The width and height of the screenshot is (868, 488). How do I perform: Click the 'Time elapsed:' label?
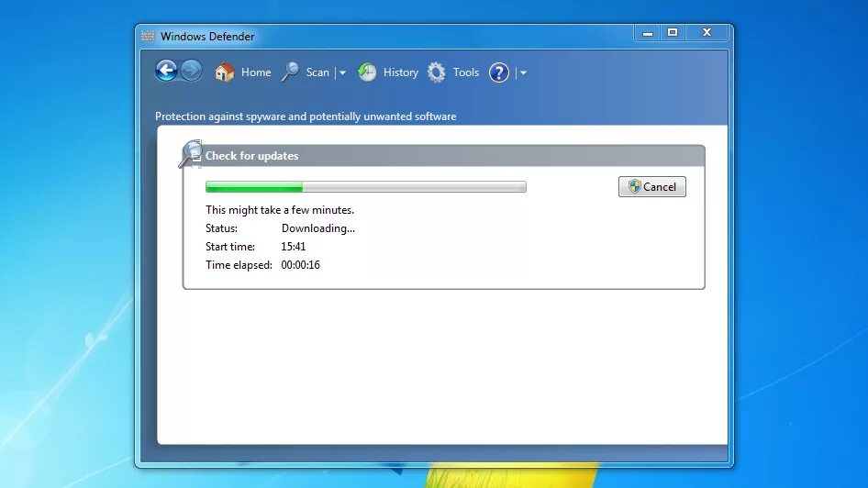click(x=239, y=264)
